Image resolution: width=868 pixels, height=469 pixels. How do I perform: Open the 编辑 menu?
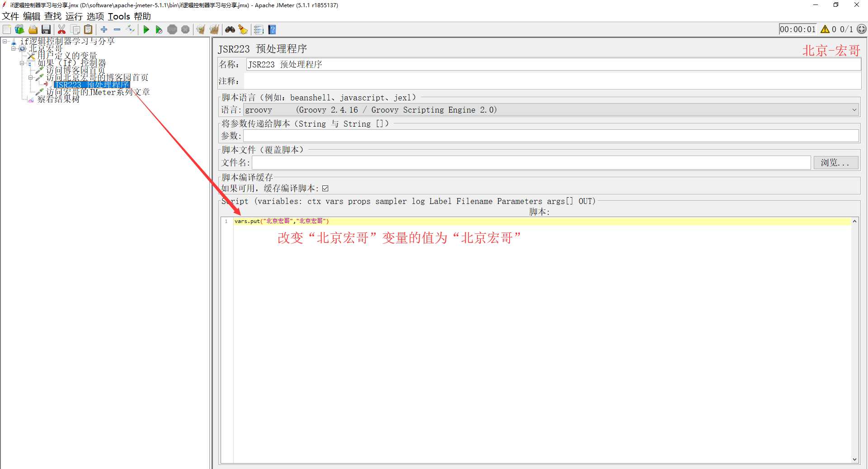[32, 16]
